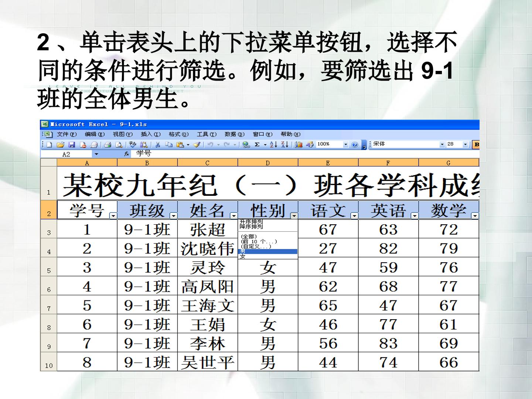Open the 格式 menu
Image resolution: width=532 pixels, height=399 pixels.
[179, 134]
